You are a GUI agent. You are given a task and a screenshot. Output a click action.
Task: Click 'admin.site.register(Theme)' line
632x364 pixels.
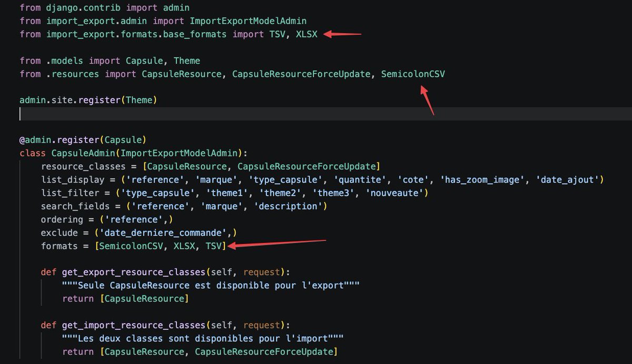(x=88, y=100)
